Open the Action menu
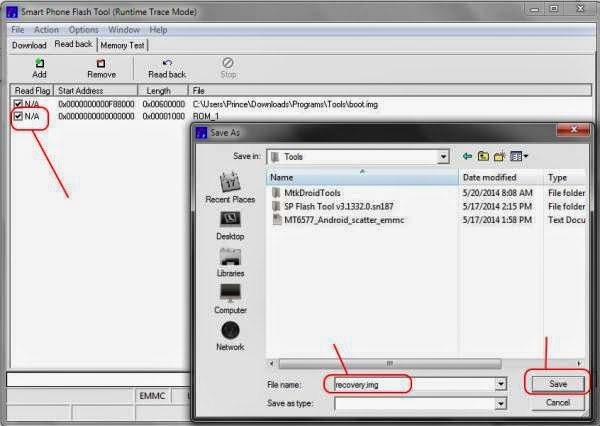 46,30
